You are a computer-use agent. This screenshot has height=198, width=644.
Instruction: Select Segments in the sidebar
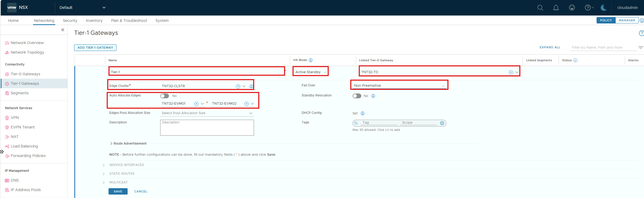pyautogui.click(x=19, y=93)
